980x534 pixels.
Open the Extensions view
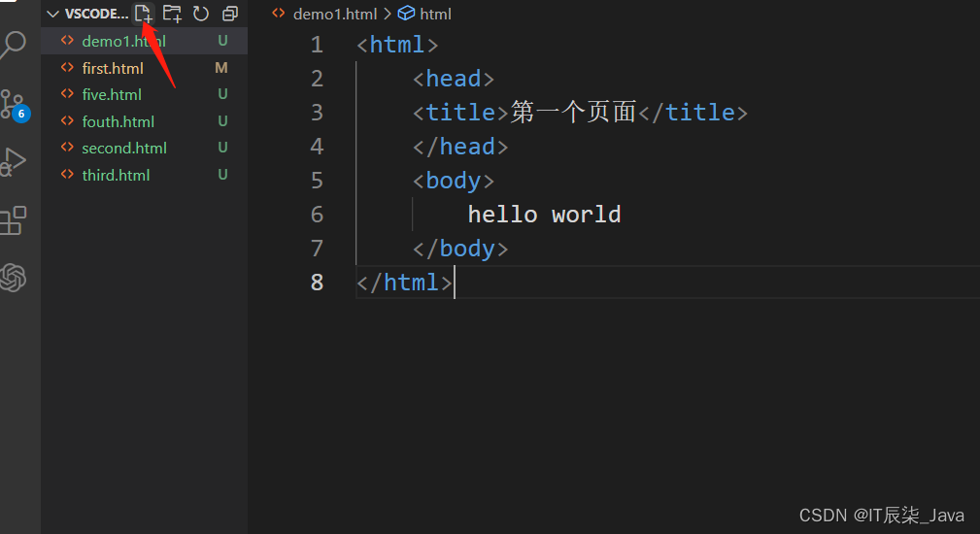click(x=14, y=220)
